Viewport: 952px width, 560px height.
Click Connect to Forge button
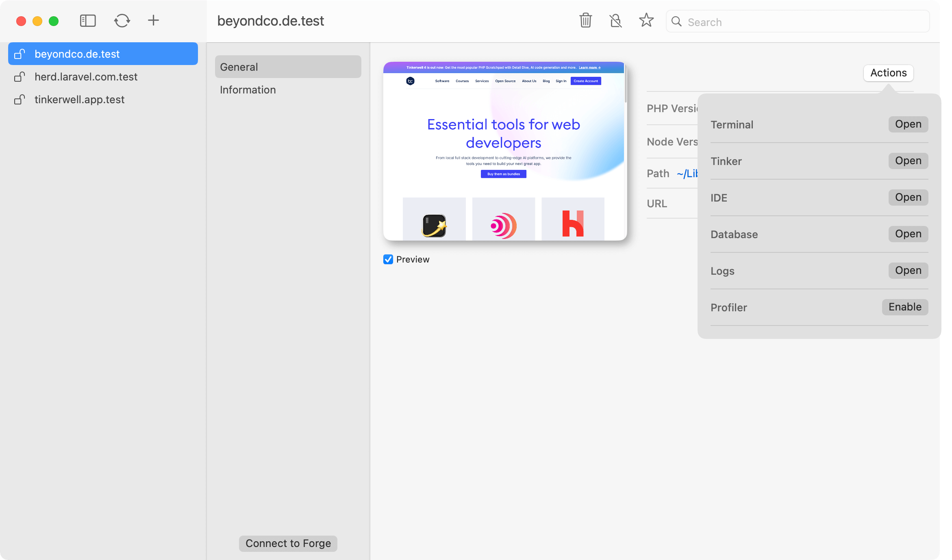click(288, 543)
